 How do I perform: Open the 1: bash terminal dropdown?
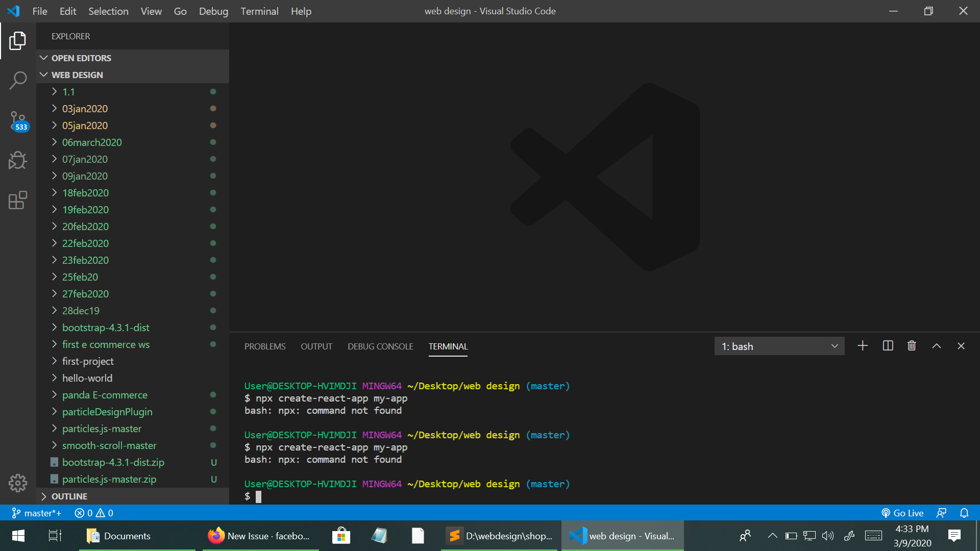779,346
